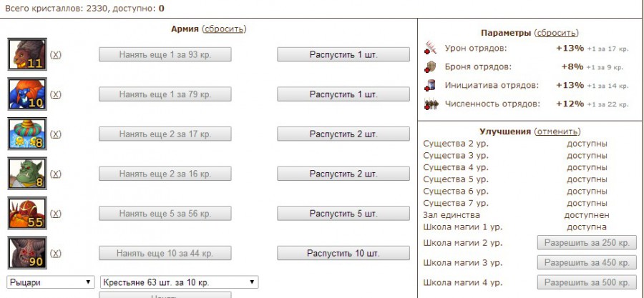This screenshot has width=644, height=298.
Task: Click the Броня отрядов armor icon
Action: point(430,66)
